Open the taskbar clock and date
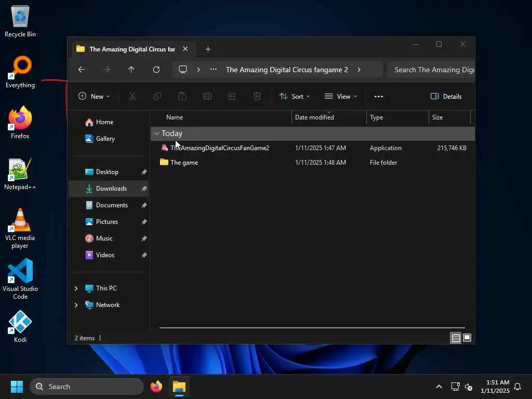 point(495,387)
